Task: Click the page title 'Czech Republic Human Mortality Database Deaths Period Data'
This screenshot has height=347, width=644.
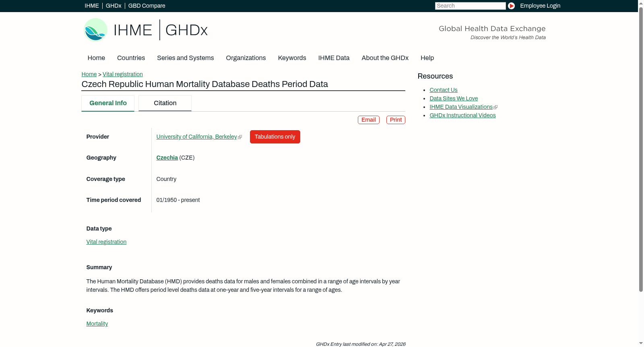Action: (205, 84)
